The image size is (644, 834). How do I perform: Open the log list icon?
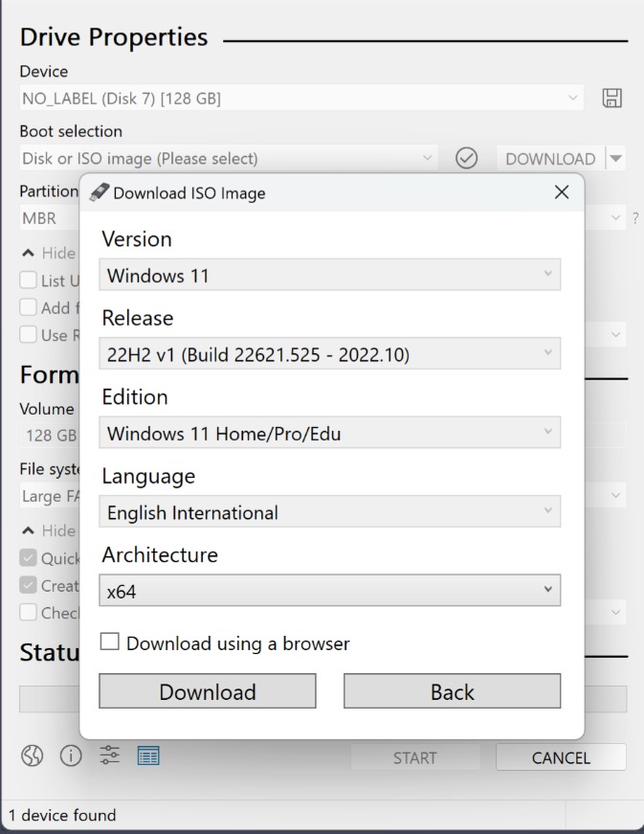pyautogui.click(x=148, y=755)
